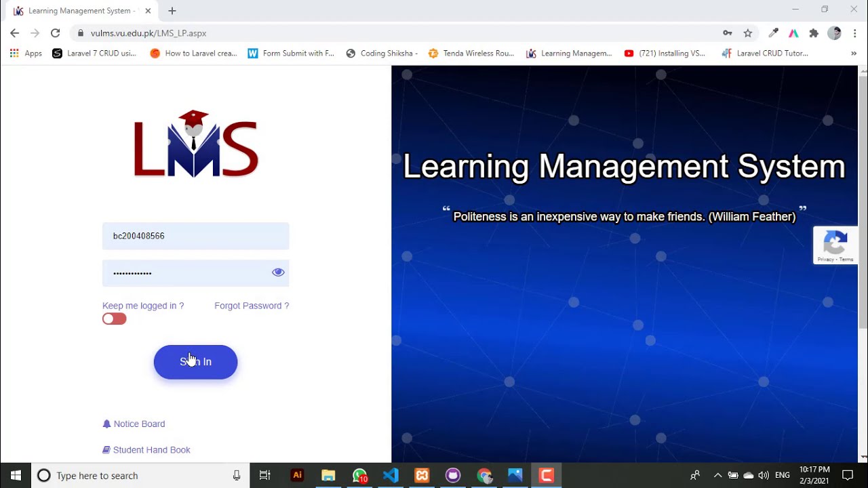Open the notification center
This screenshot has height=488, width=868.
(x=848, y=476)
